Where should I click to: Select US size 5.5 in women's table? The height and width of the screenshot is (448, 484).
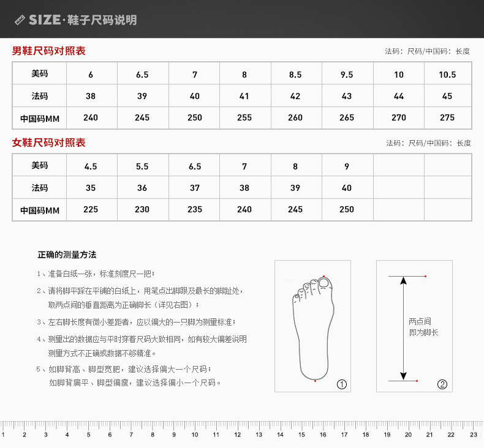142,166
